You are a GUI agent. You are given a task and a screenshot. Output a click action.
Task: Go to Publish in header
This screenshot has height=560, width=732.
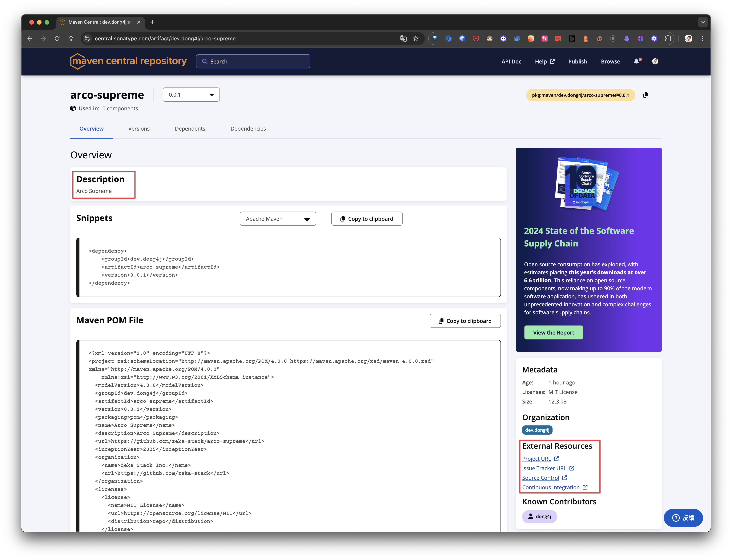[x=577, y=62]
